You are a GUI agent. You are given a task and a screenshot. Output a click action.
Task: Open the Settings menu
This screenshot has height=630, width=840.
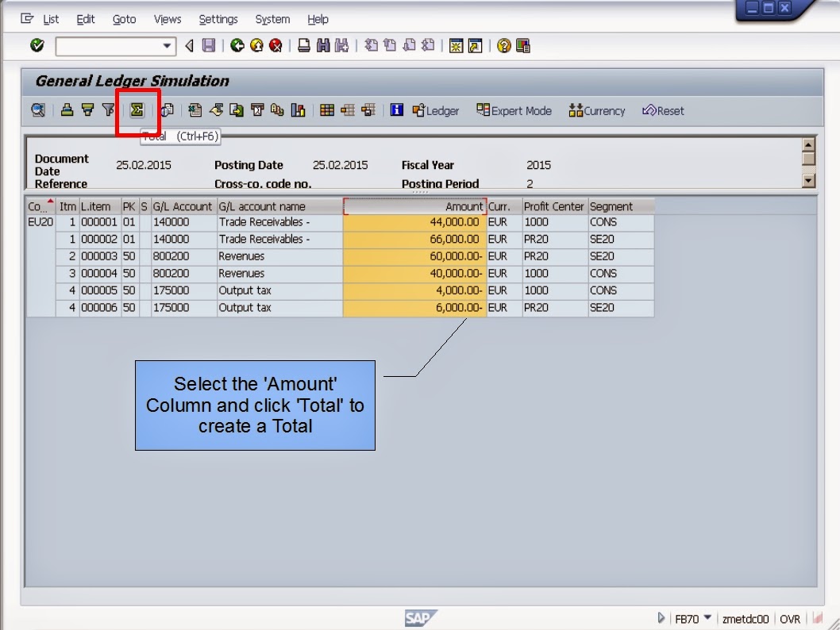pyautogui.click(x=218, y=19)
